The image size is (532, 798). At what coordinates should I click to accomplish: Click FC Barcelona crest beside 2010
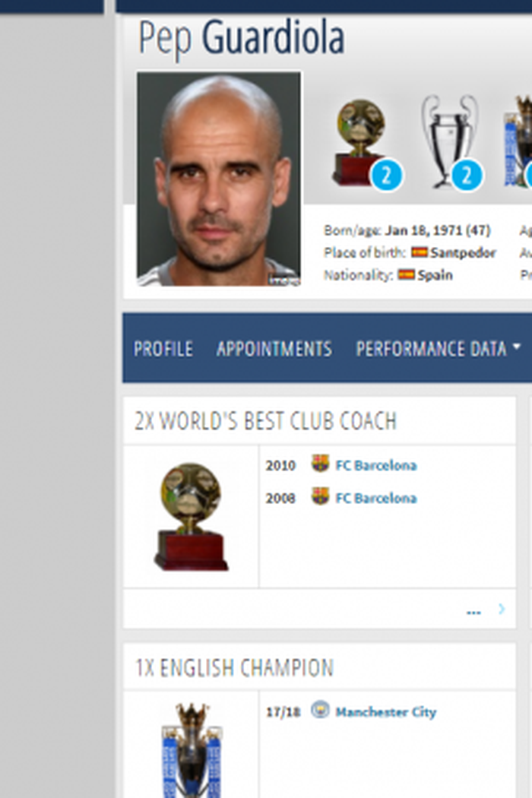coord(320,464)
